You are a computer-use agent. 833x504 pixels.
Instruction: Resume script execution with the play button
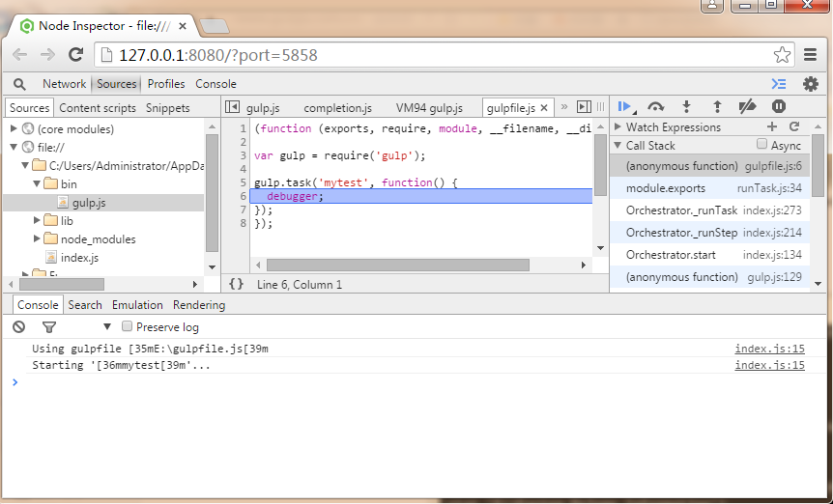coord(624,107)
